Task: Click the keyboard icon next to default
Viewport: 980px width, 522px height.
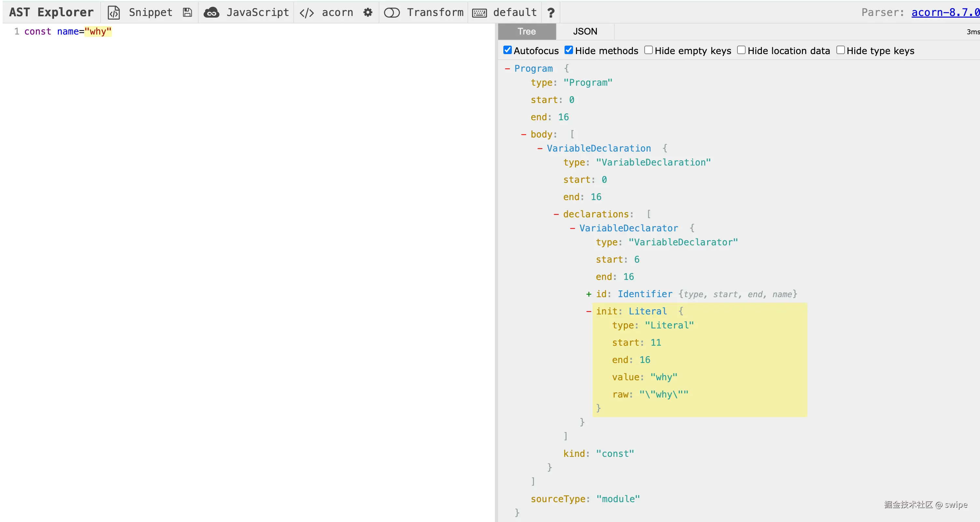Action: (479, 13)
